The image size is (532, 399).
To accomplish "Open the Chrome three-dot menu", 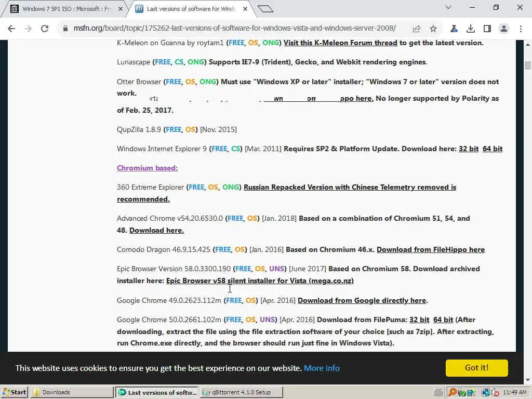I will pyautogui.click(x=521, y=29).
